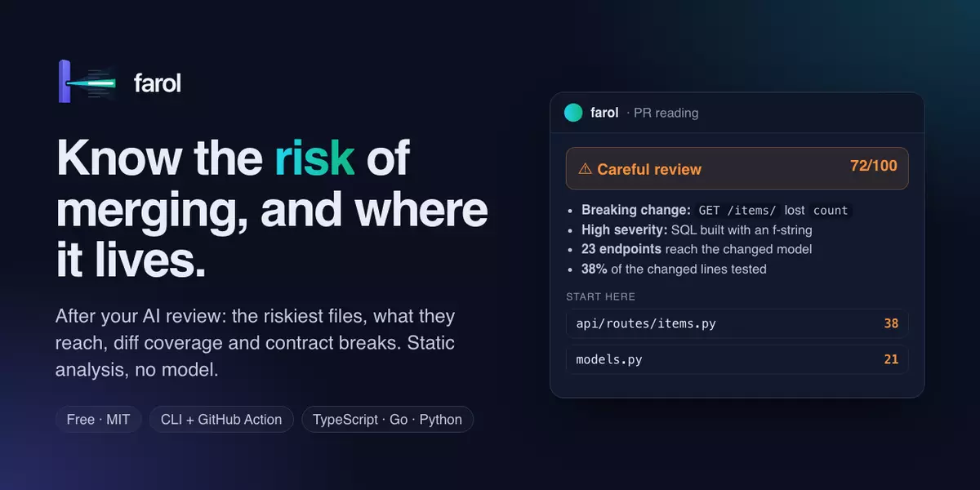Open the api/routes/items.py file row

737,323
